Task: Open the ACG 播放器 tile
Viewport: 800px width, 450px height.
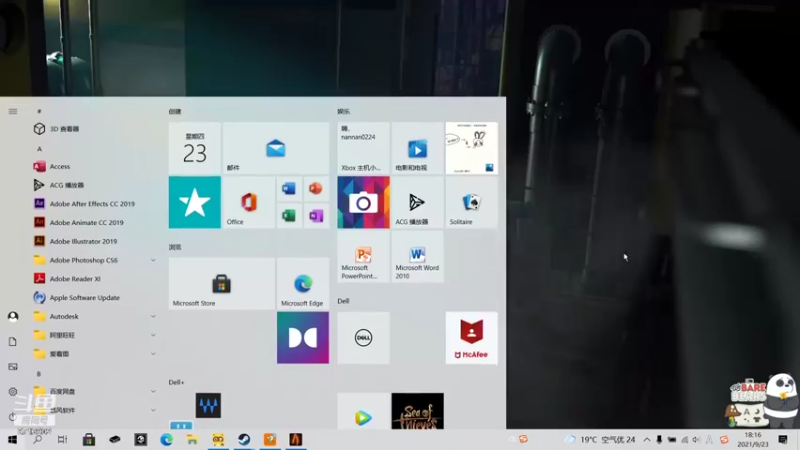Action: click(x=417, y=202)
